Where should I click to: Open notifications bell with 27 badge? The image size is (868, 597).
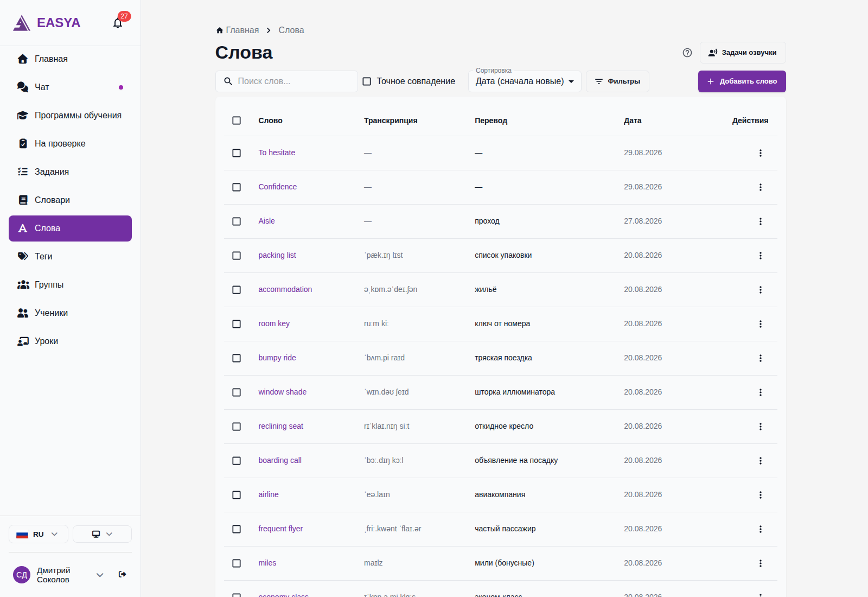coord(118,23)
